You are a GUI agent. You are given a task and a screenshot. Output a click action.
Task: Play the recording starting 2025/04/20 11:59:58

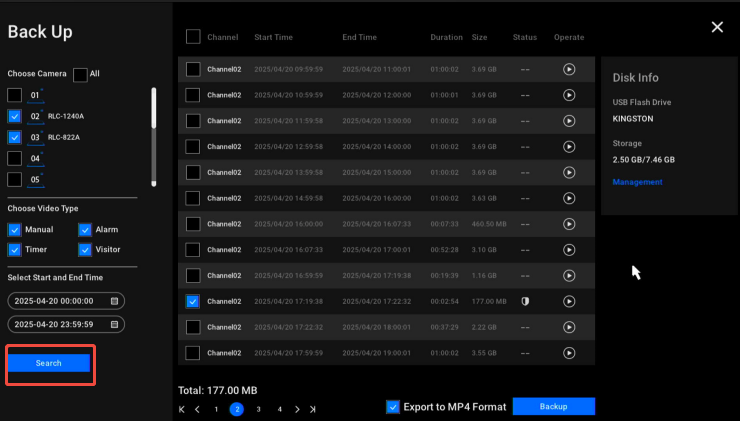pyautogui.click(x=569, y=121)
